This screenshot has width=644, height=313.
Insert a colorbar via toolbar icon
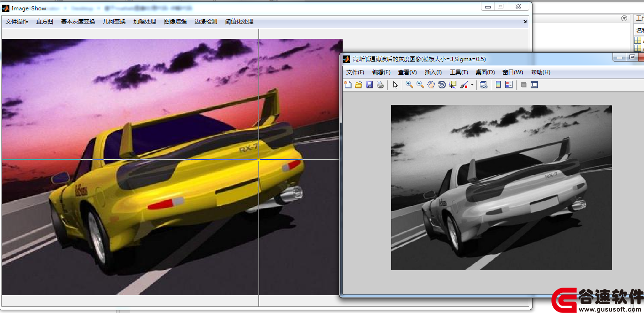tap(498, 85)
